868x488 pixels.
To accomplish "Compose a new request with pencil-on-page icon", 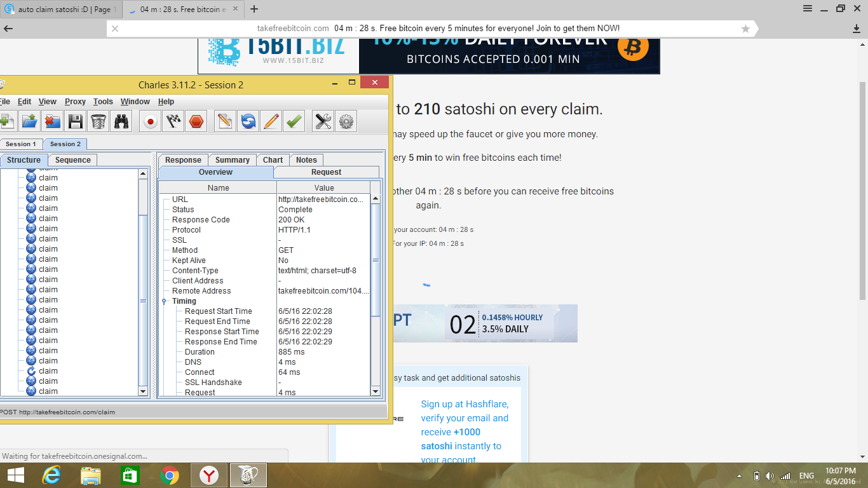I will (225, 121).
